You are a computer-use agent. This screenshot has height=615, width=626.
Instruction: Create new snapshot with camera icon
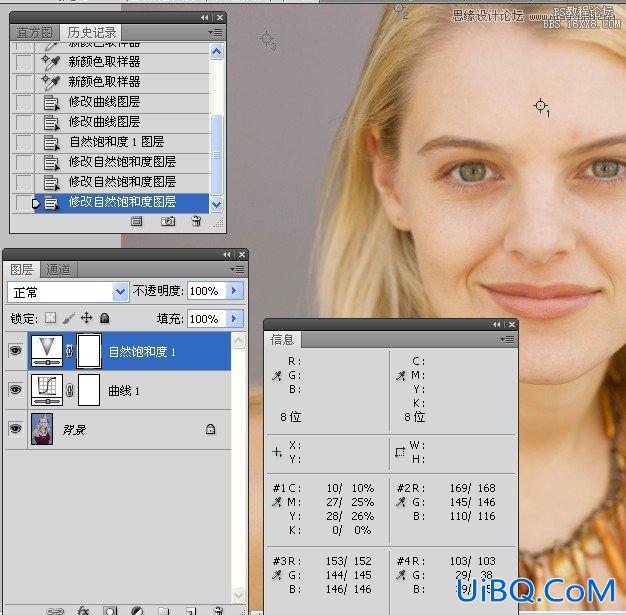[x=168, y=221]
